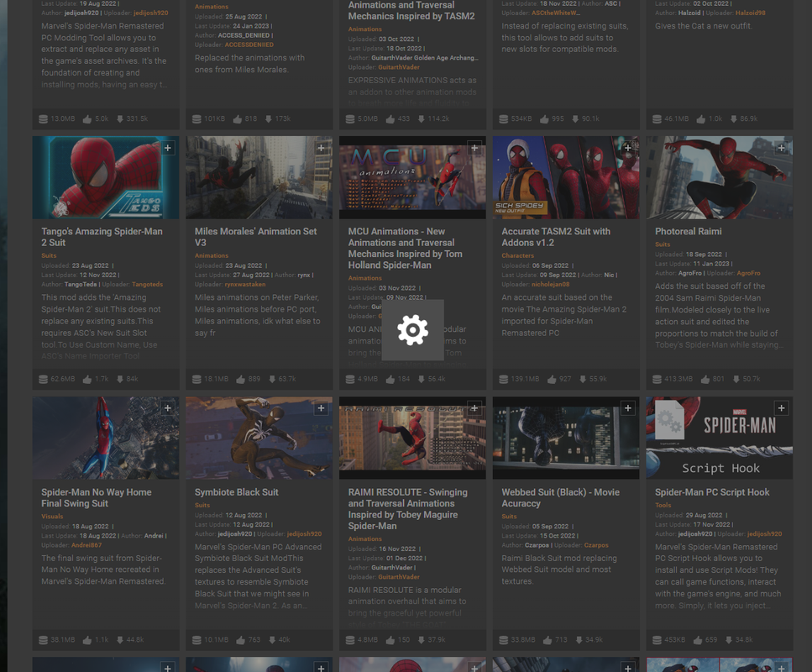The width and height of the screenshot is (812, 672).
Task: Click download icon next to 84k
Action: tap(120, 380)
